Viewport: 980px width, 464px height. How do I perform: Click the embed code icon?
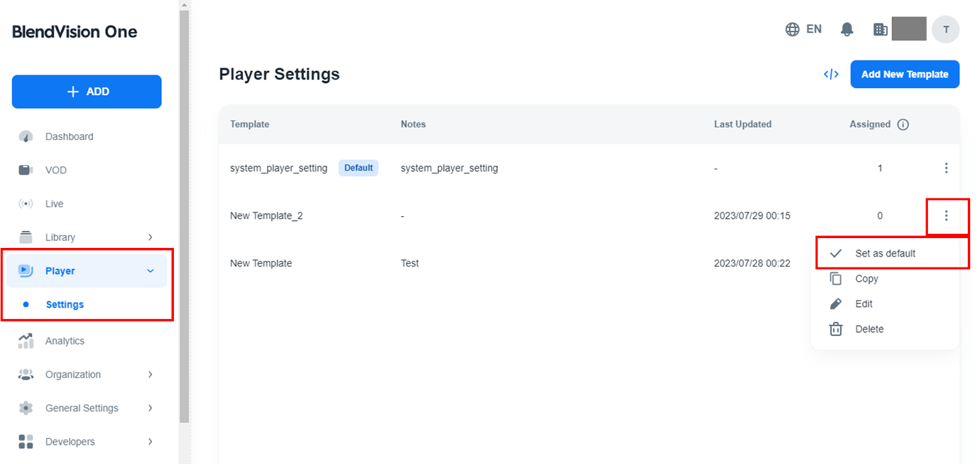(831, 74)
